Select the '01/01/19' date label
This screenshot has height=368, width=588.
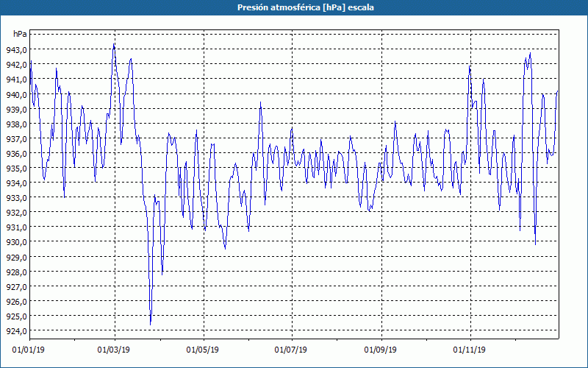(29, 350)
